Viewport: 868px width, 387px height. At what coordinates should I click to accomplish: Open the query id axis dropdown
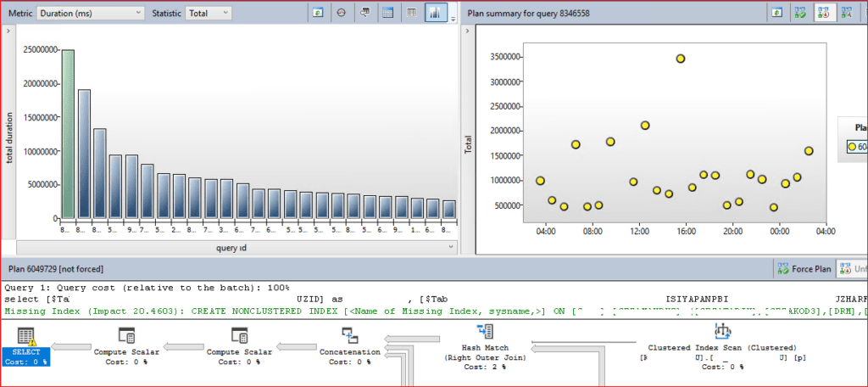pos(450,247)
